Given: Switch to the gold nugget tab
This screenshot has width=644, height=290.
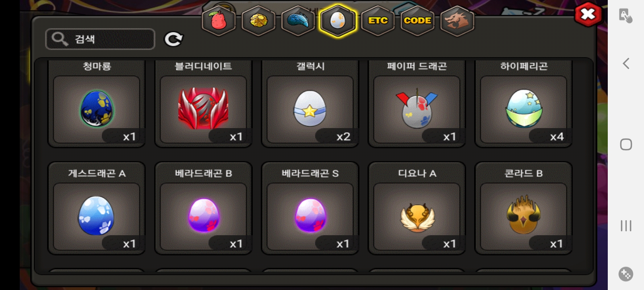Looking at the screenshot, I should (x=258, y=21).
